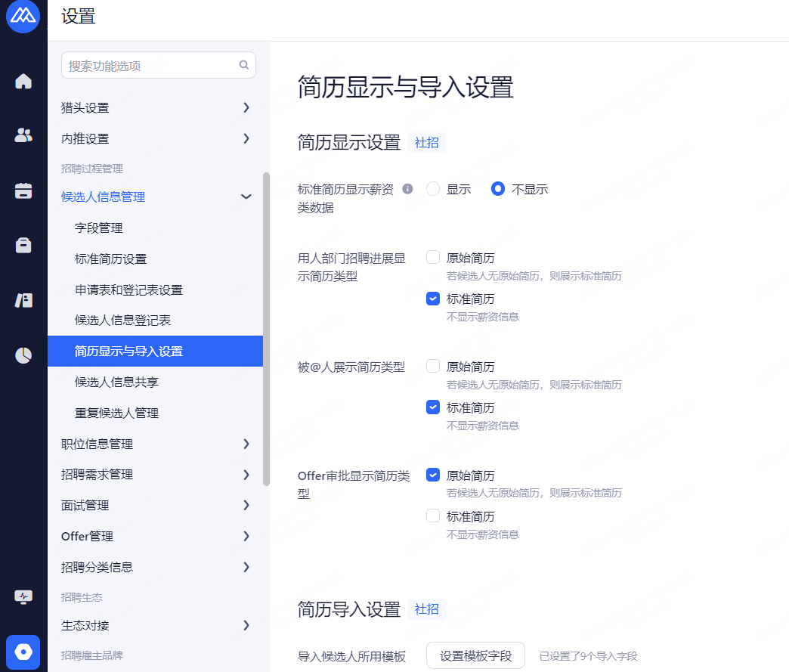Viewport: 789px width, 672px height.
Task: Focus the 搜索功能选项 search field
Action: [x=151, y=66]
